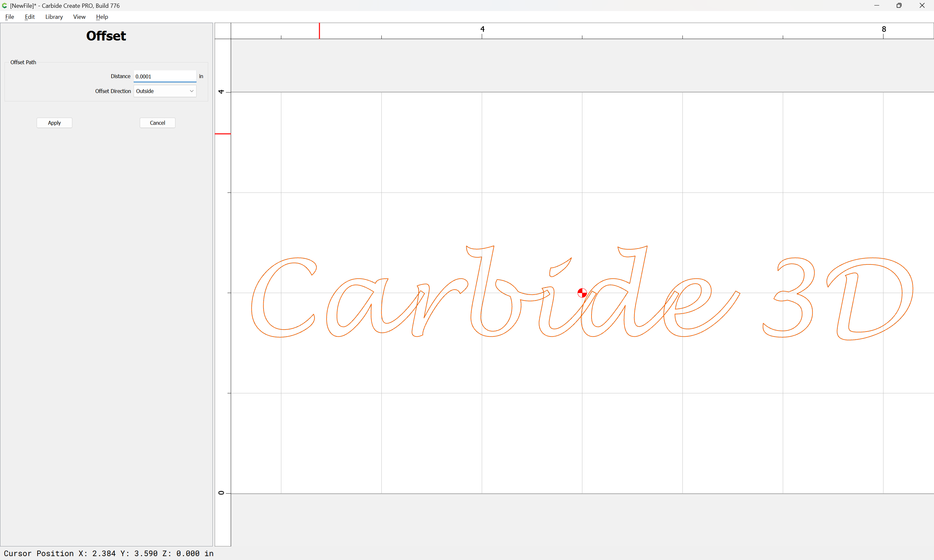The width and height of the screenshot is (934, 560).
Task: Click the Carbide Create app icon in title bar
Action: tap(5, 6)
